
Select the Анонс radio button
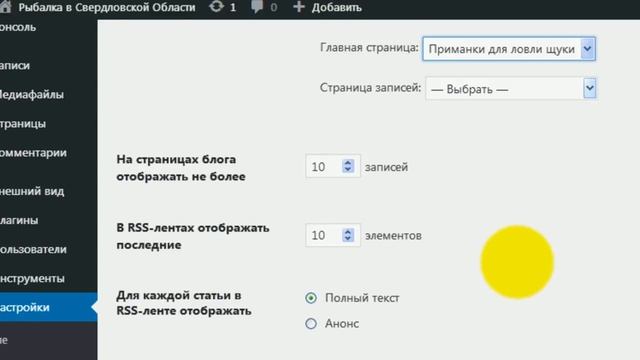[311, 324]
